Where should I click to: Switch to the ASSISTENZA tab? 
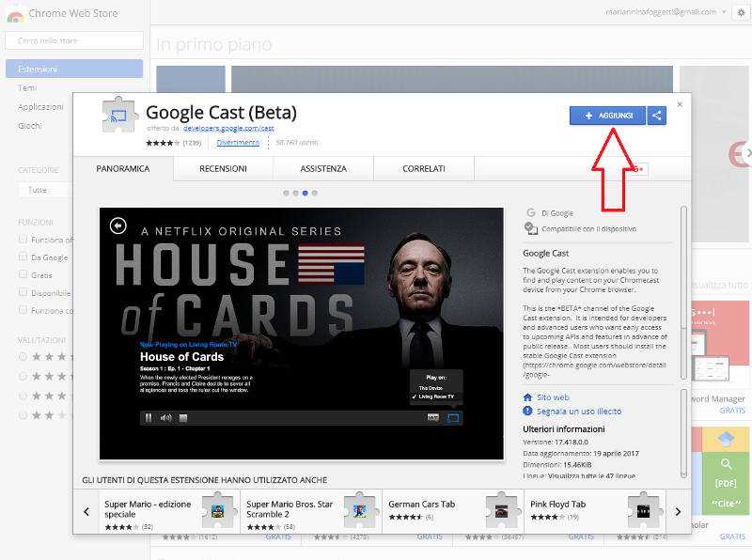point(323,169)
